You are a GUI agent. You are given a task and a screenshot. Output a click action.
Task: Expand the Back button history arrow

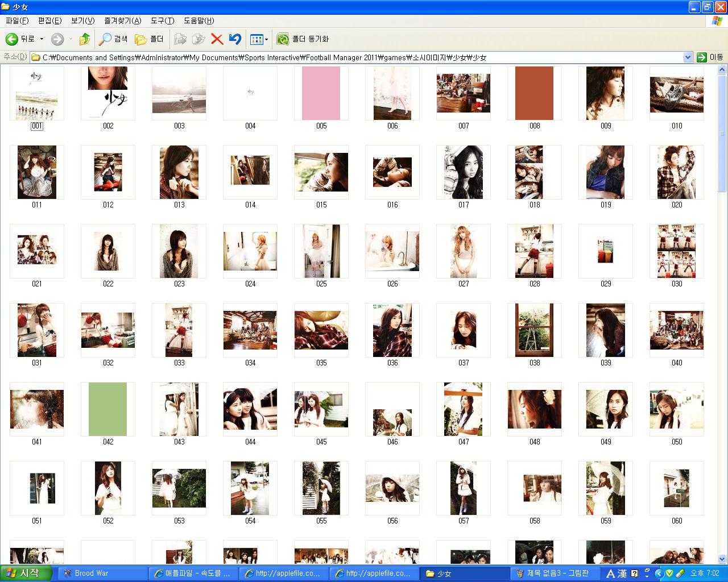42,39
